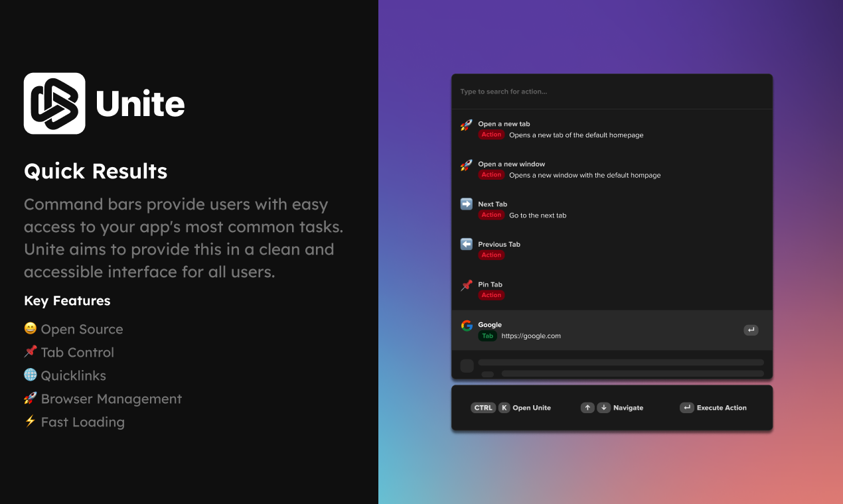Click the 'Opens a new window with the default hompage' text

pyautogui.click(x=585, y=176)
